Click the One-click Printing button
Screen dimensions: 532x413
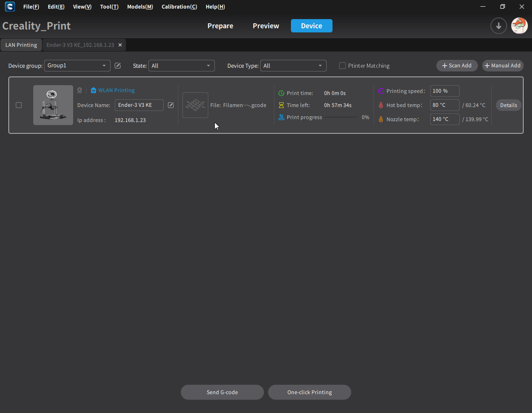click(x=310, y=392)
